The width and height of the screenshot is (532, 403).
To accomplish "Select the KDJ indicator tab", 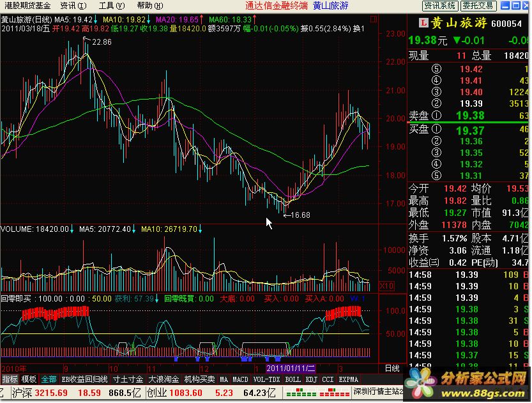I will click(312, 379).
